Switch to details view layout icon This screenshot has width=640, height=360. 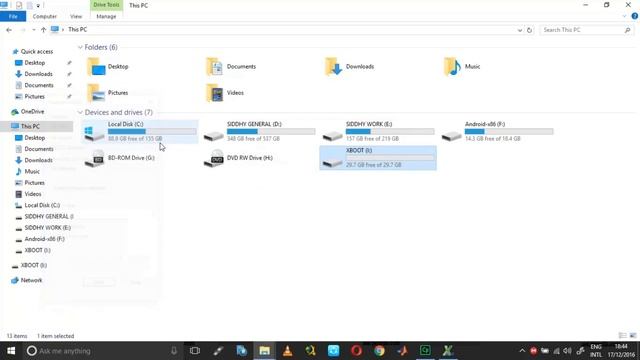622,336
